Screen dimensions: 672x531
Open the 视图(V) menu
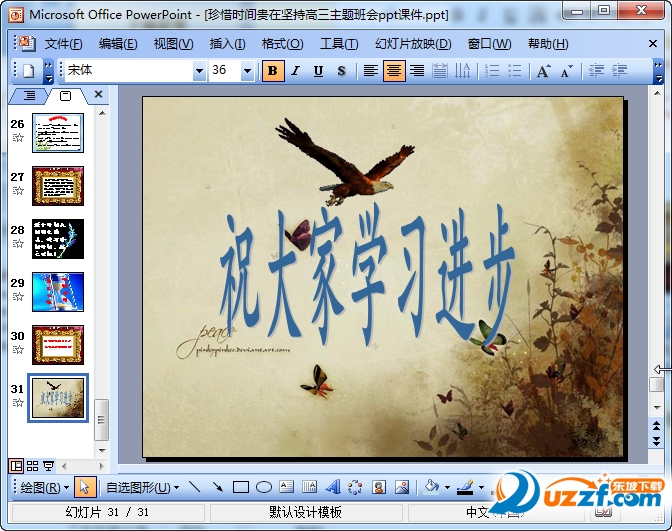click(x=173, y=44)
